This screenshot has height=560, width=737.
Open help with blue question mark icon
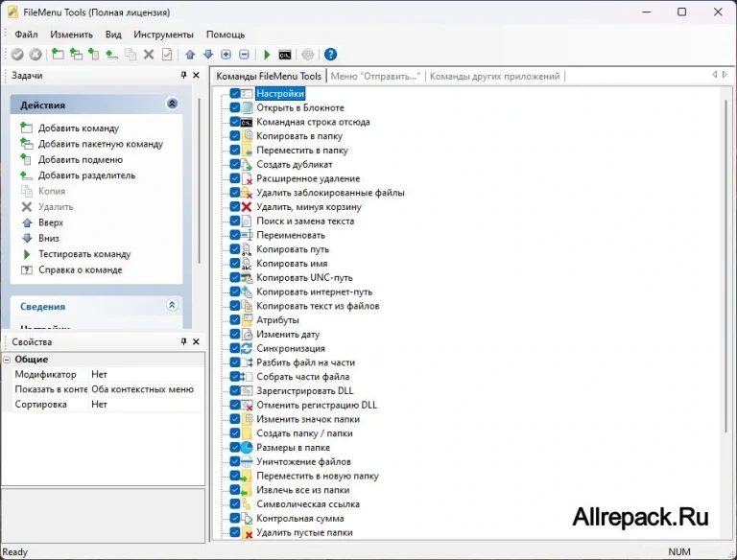click(330, 55)
